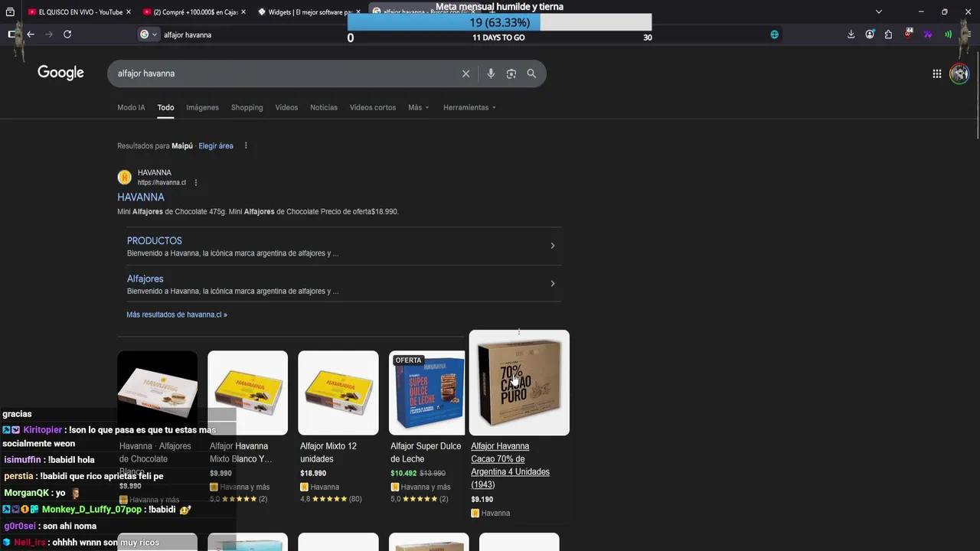Image resolution: width=980 pixels, height=551 pixels.
Task: Open Más resultados de havanna.cl
Action: [177, 315]
